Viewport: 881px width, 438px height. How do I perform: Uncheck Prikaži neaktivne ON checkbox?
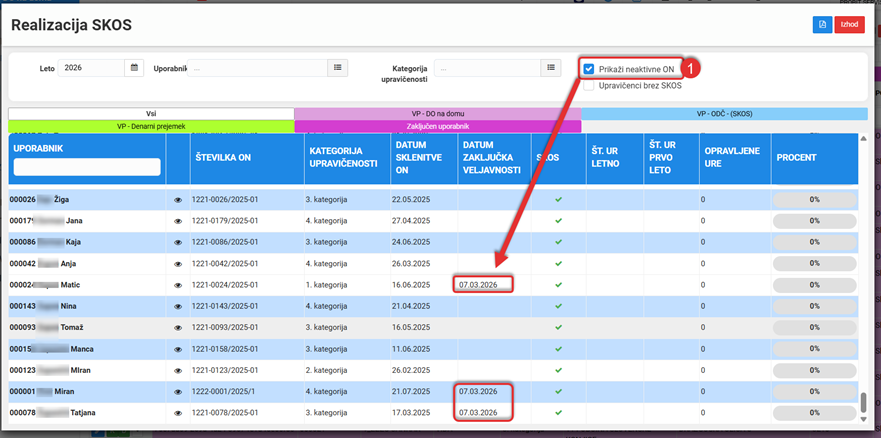point(589,69)
